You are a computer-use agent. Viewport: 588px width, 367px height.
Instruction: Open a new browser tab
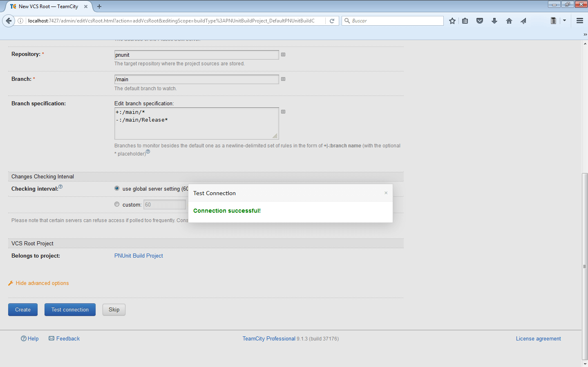[x=99, y=7]
